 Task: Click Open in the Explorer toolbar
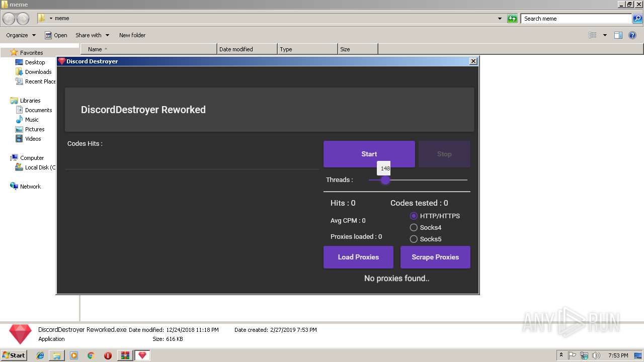56,35
